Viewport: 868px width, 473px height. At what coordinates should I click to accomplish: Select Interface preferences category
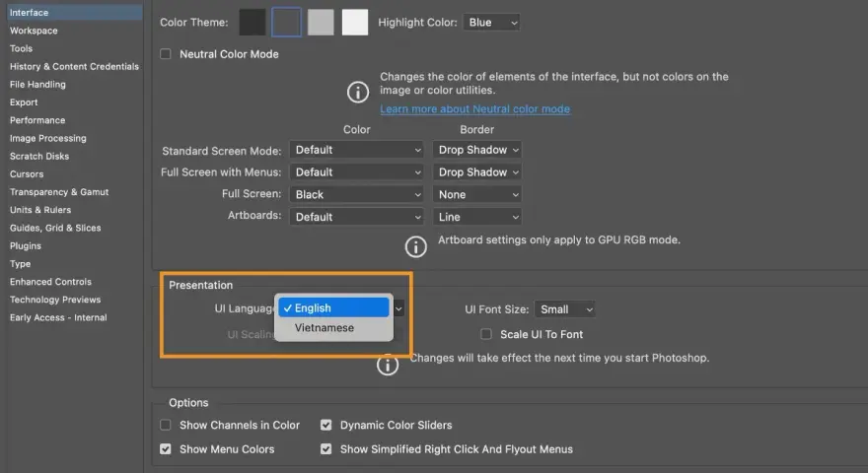[74, 12]
